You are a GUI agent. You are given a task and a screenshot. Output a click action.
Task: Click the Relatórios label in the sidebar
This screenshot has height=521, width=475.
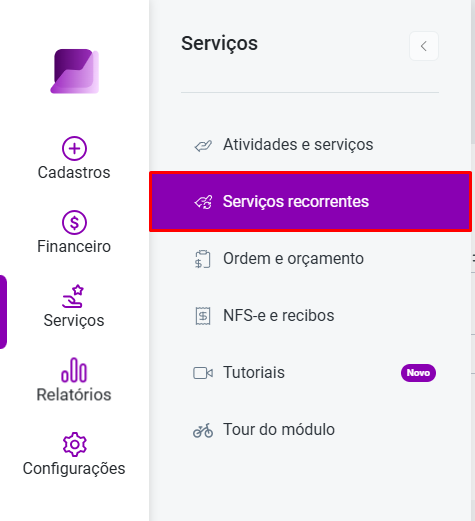coord(74,395)
